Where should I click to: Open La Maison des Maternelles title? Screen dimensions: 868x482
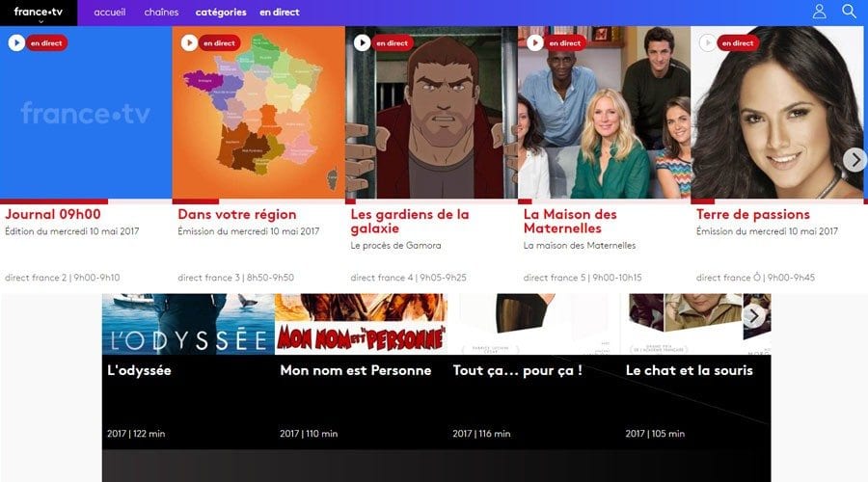pyautogui.click(x=570, y=221)
